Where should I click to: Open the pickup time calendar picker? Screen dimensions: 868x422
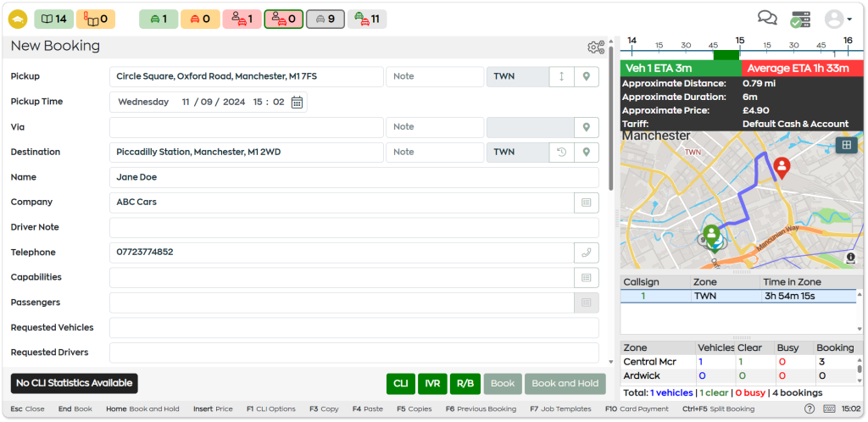coord(297,103)
